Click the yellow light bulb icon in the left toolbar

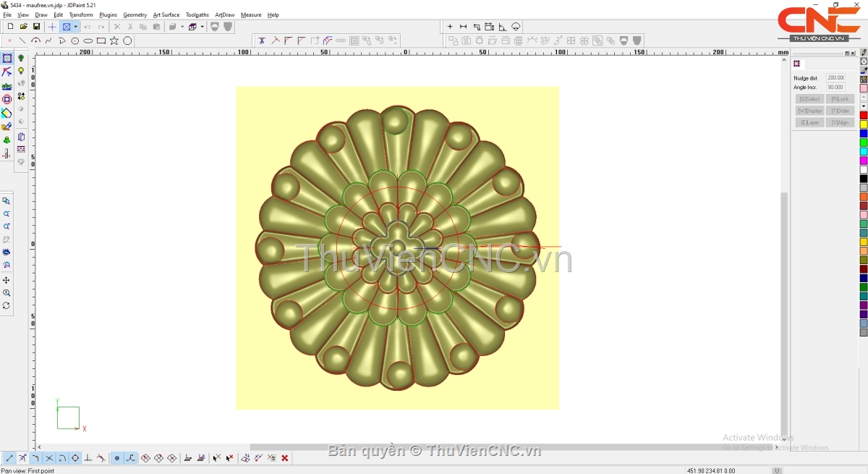(21, 72)
